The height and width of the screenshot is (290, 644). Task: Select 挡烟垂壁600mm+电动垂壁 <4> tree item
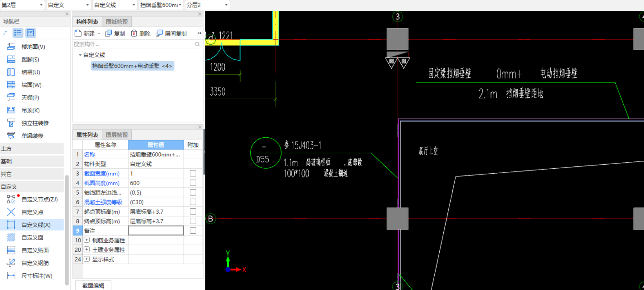click(x=132, y=66)
